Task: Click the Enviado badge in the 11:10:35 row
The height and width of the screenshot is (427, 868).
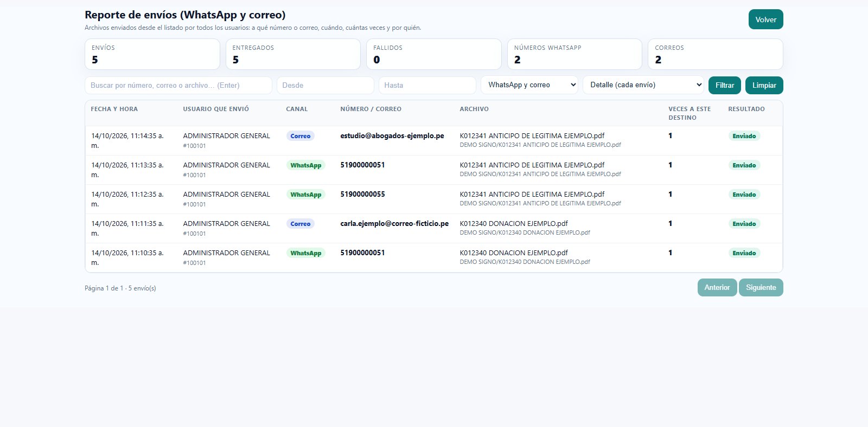Action: (744, 253)
